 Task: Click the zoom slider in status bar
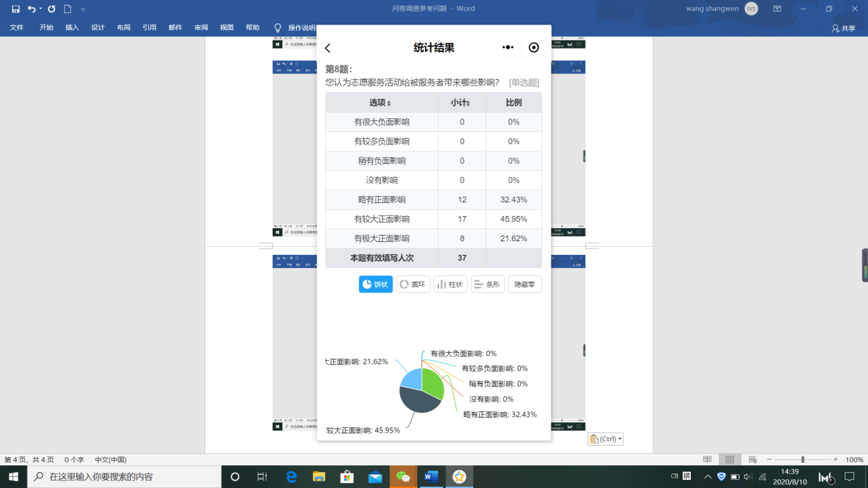tap(802, 459)
